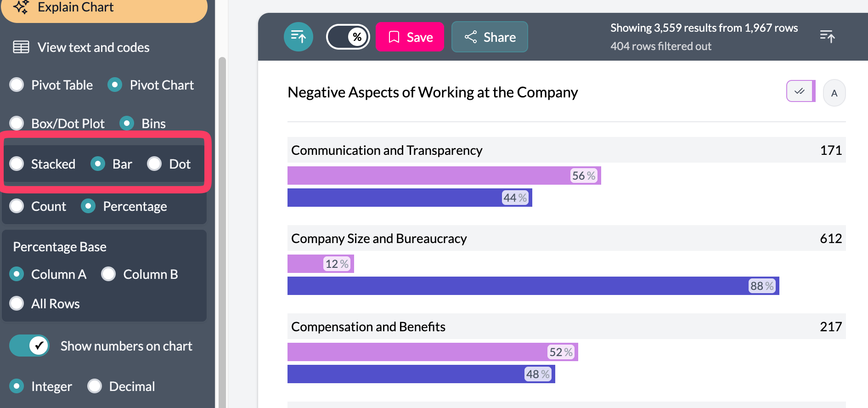
Task: Select the Box/Dot Plot radio option
Action: click(17, 124)
